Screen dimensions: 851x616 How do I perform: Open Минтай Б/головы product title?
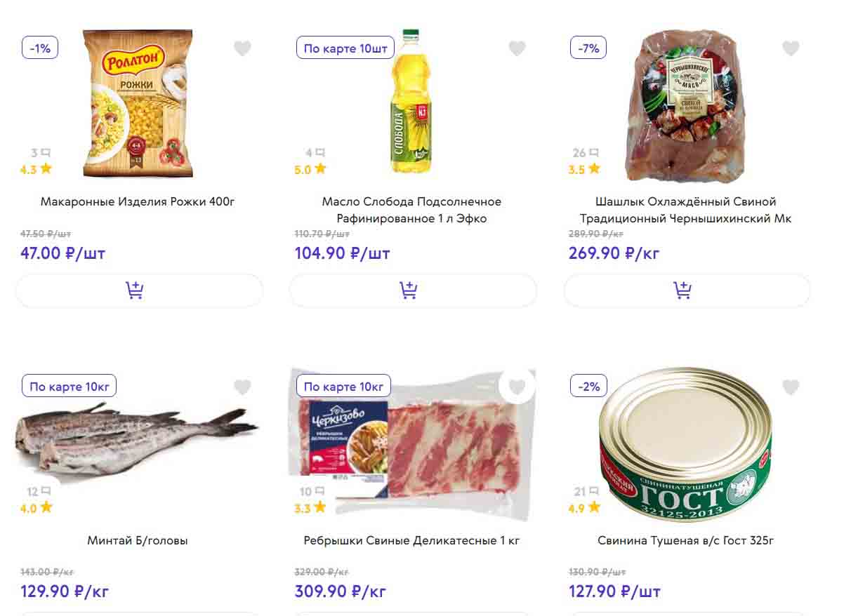coord(138,540)
